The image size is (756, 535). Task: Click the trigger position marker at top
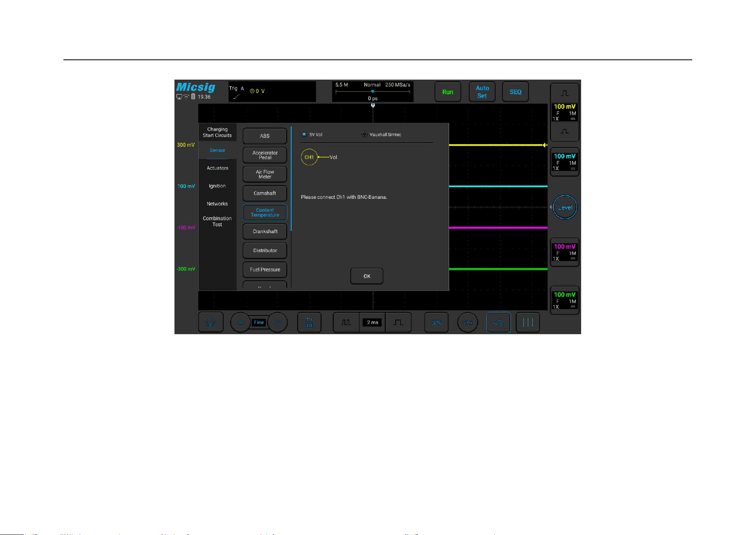tap(373, 105)
